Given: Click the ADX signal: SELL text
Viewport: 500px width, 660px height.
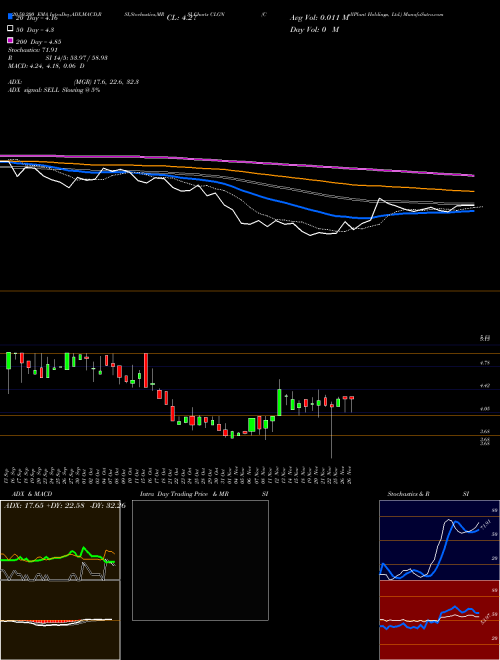Looking at the screenshot, I should [x=54, y=90].
